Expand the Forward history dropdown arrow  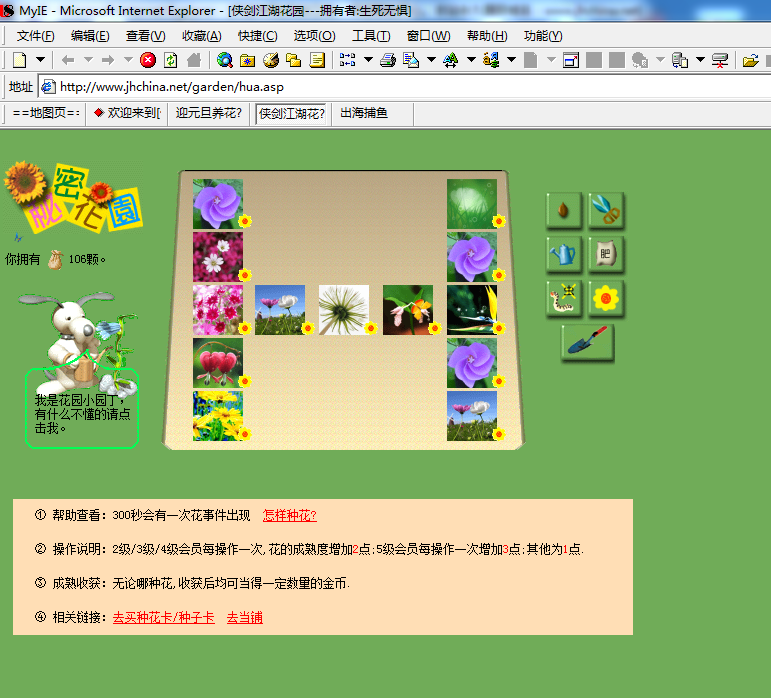[x=128, y=59]
